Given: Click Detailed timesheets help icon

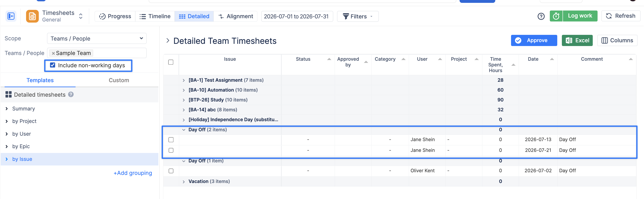Looking at the screenshot, I should pos(71,94).
